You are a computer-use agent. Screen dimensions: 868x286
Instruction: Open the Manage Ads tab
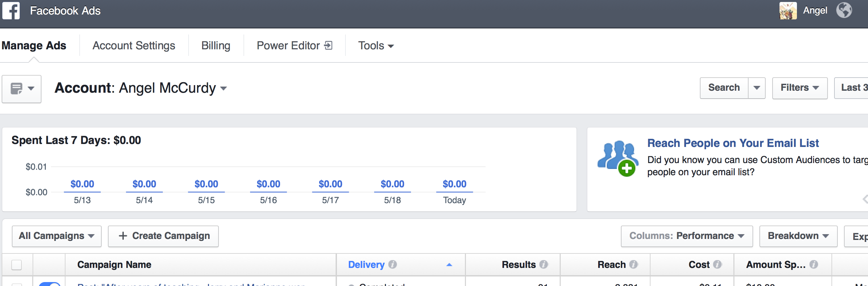(x=34, y=46)
